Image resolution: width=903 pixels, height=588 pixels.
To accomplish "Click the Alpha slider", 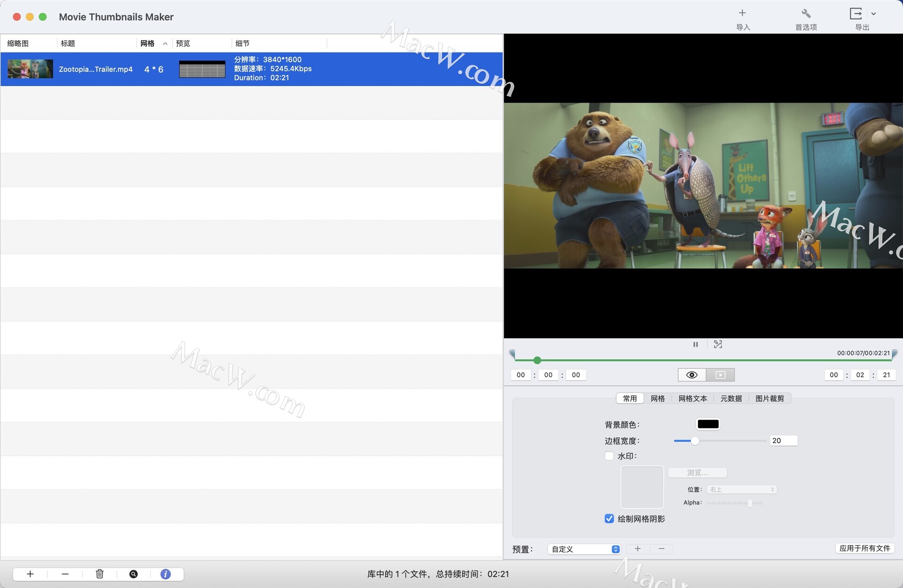I will (735, 503).
